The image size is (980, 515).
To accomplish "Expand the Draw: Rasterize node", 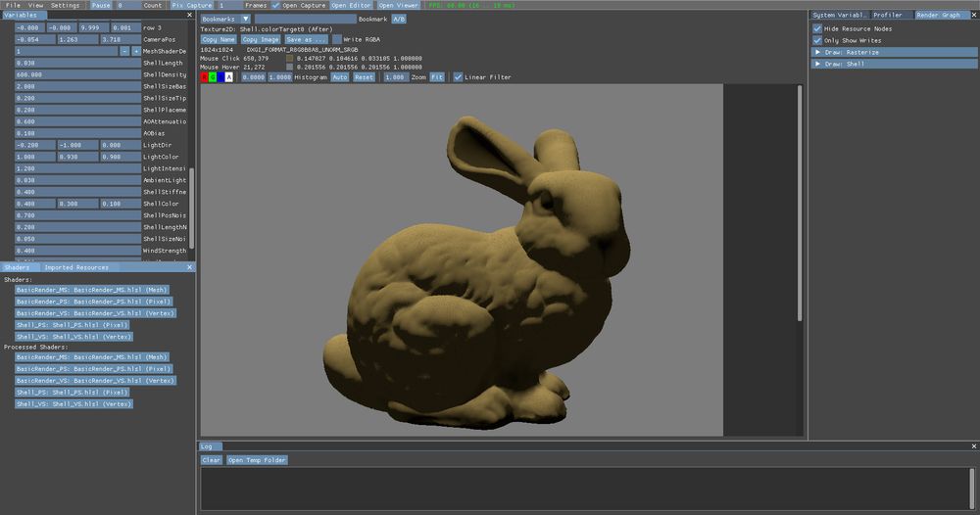I will [817, 53].
